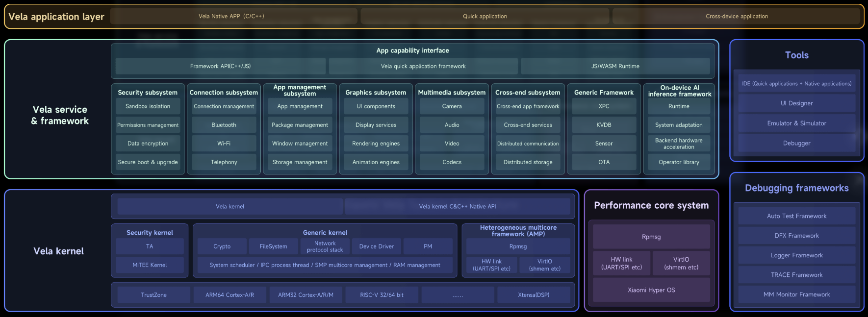Click the OTA box

click(x=604, y=162)
